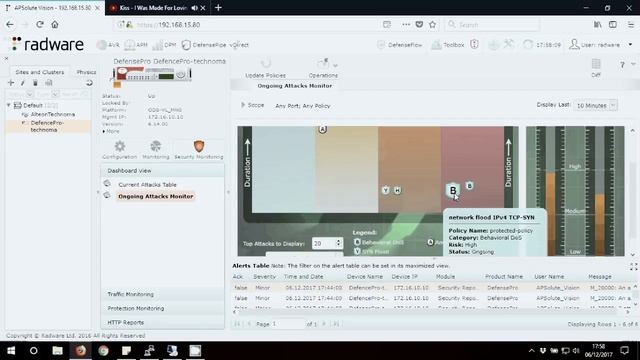Sort alerts by Severity column

point(264,277)
